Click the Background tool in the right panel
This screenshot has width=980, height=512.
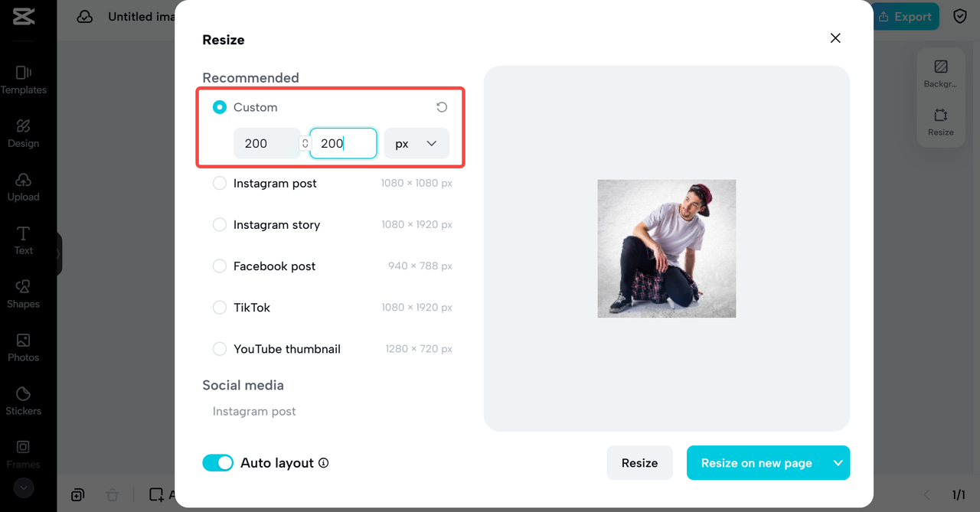940,73
